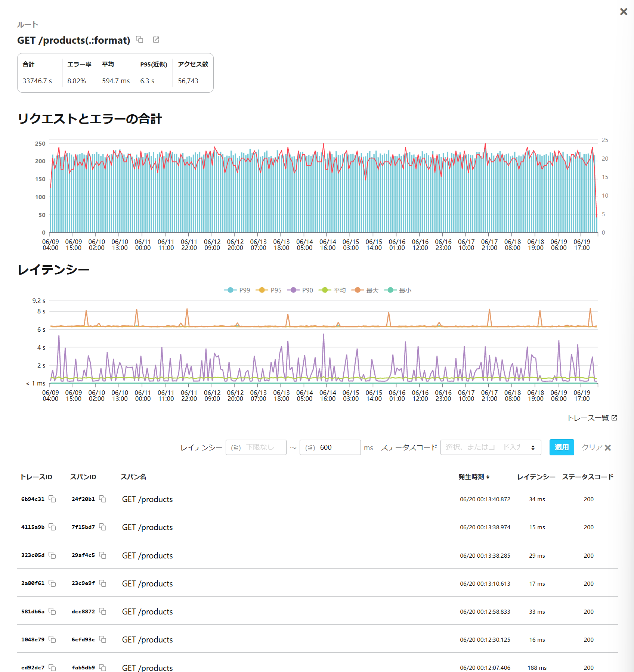The width and height of the screenshot is (634, 672).
Task: Copy trace ID 581db6a
Action: [52, 611]
